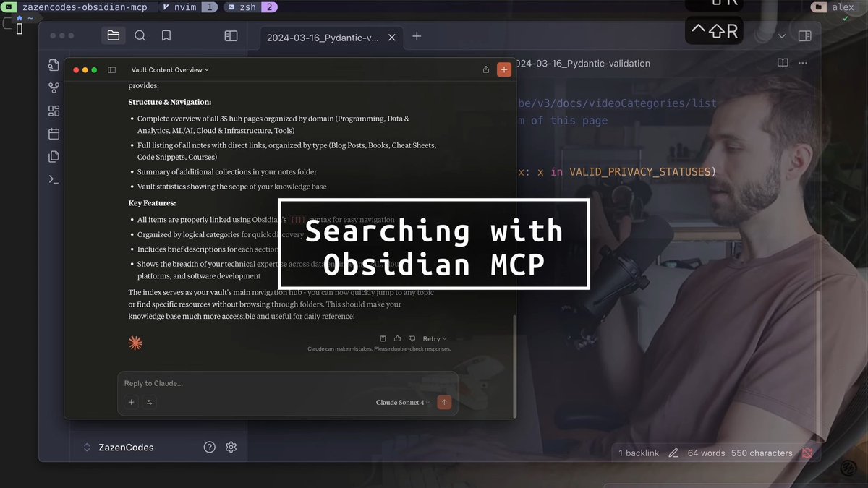
Task: Open Vault Content Overview chat title dropdown
Action: tap(170, 70)
